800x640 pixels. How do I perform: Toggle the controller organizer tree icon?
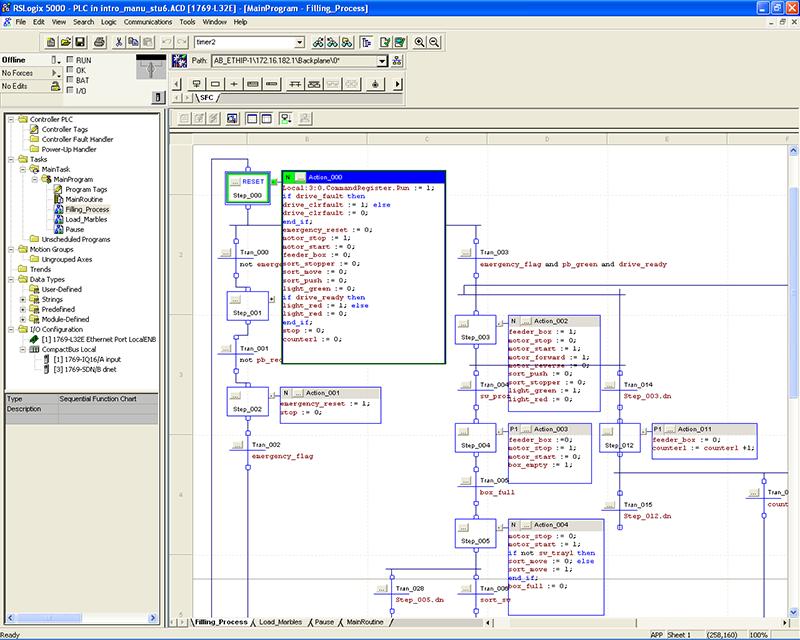click(x=366, y=42)
